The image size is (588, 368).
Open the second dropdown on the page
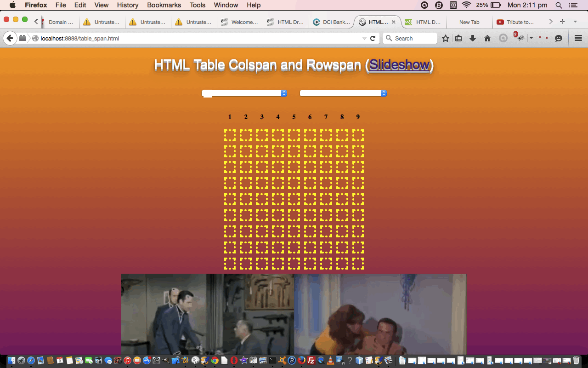343,93
